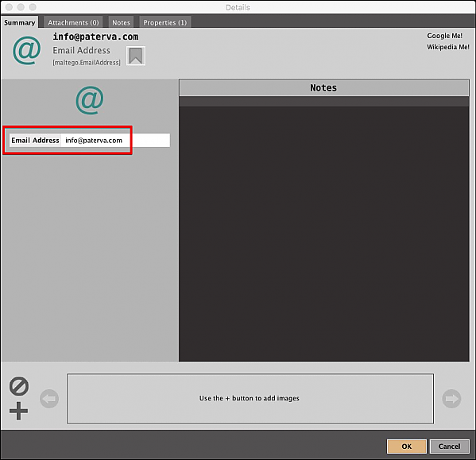
Task: Click the Notes panel header
Action: 324,87
